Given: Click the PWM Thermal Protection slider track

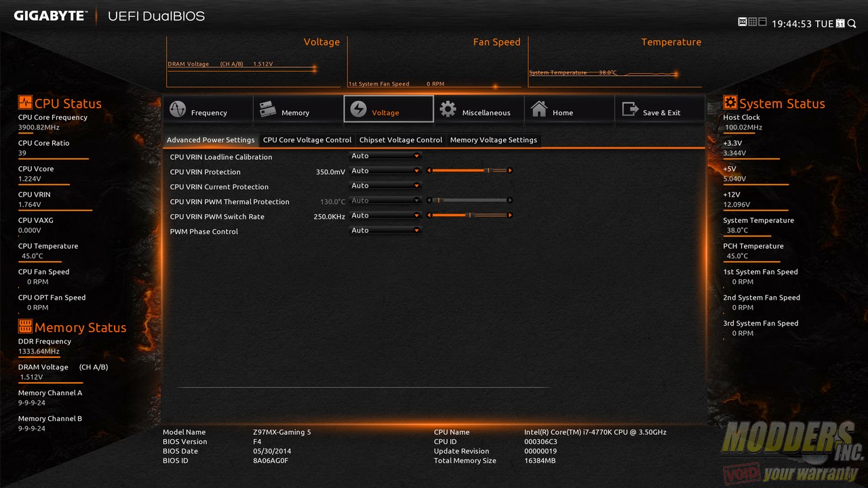Looking at the screenshot, I should tap(469, 201).
